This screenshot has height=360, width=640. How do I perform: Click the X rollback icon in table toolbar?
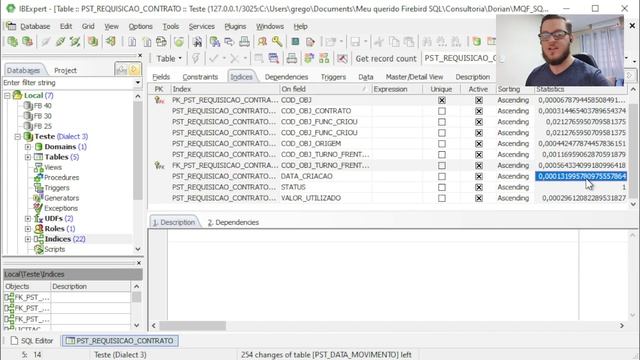234,58
